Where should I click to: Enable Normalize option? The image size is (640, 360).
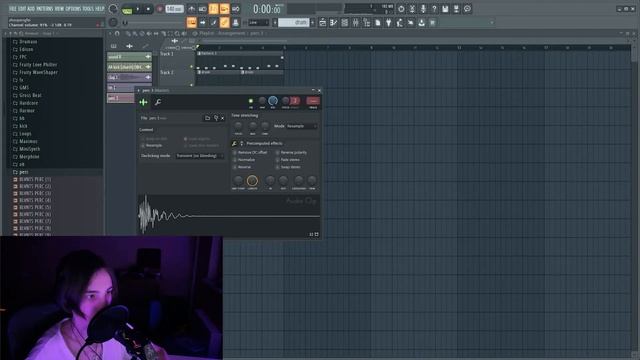pyautogui.click(x=244, y=160)
